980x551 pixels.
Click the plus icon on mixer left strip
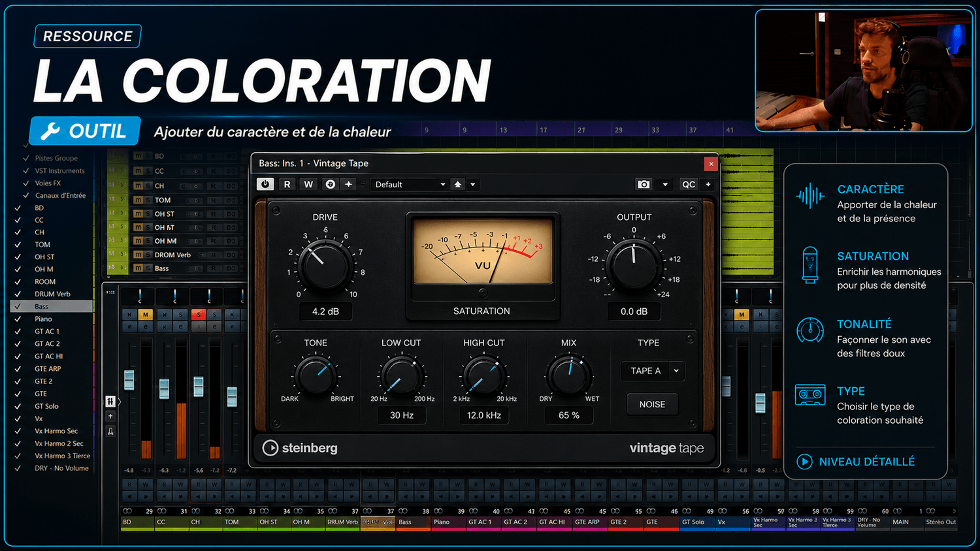pos(110,417)
